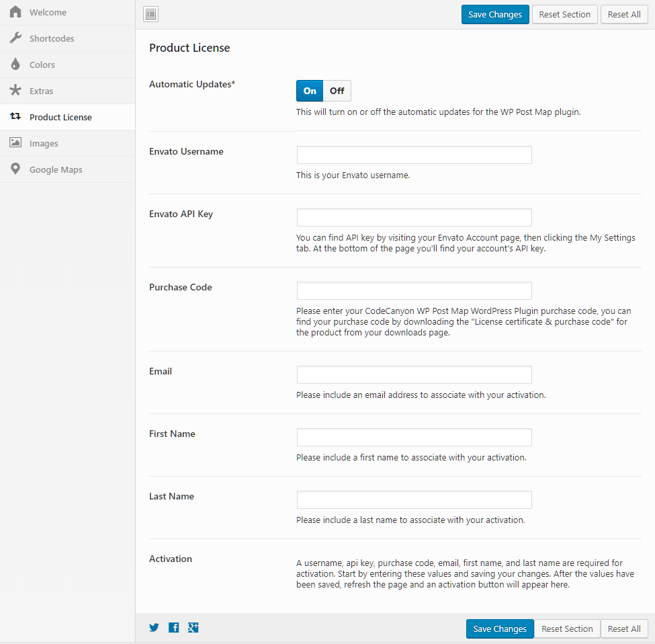
Task: Focus the Email input field
Action: tap(414, 375)
